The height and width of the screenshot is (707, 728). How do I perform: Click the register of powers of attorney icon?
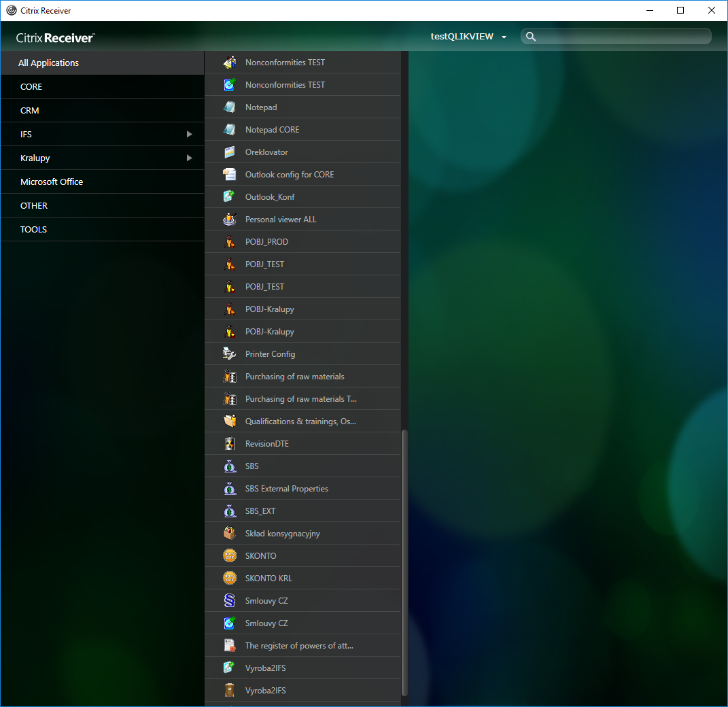pos(229,646)
